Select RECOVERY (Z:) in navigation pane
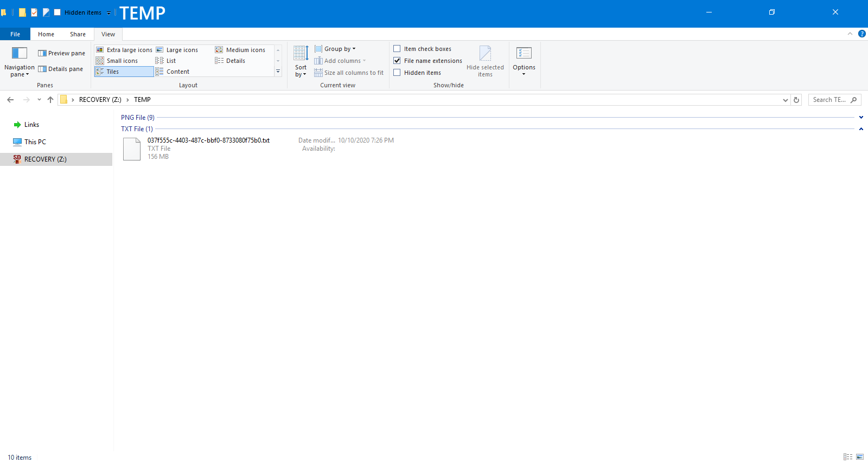Viewport: 868px width, 463px height. [x=56, y=159]
